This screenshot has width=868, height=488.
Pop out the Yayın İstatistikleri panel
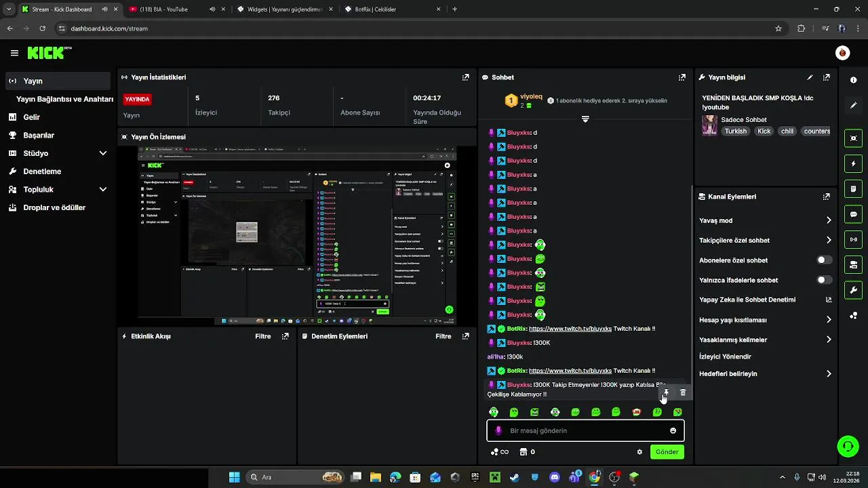(466, 77)
